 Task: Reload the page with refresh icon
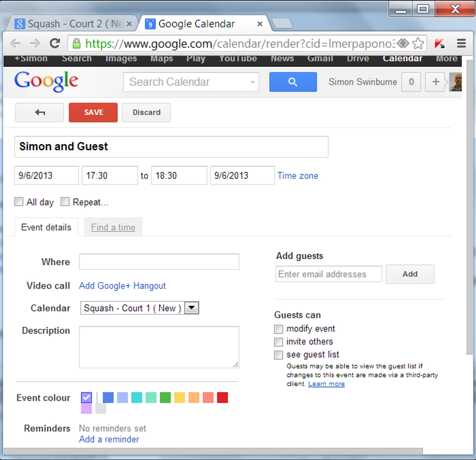tap(55, 44)
